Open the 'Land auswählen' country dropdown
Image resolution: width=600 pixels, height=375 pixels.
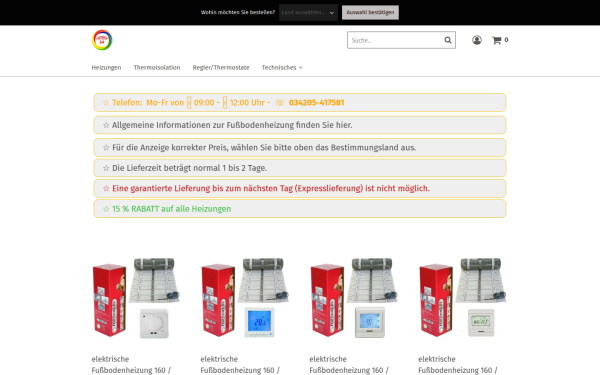(308, 12)
